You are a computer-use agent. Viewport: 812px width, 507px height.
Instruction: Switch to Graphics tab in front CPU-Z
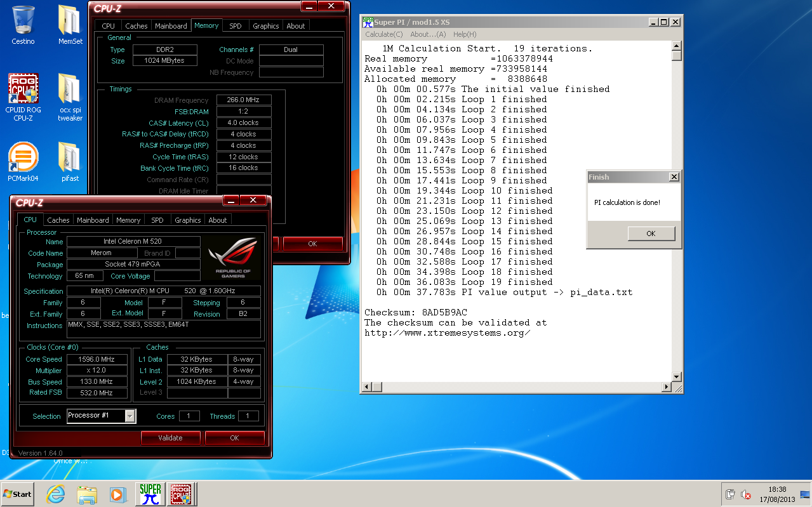(x=188, y=220)
